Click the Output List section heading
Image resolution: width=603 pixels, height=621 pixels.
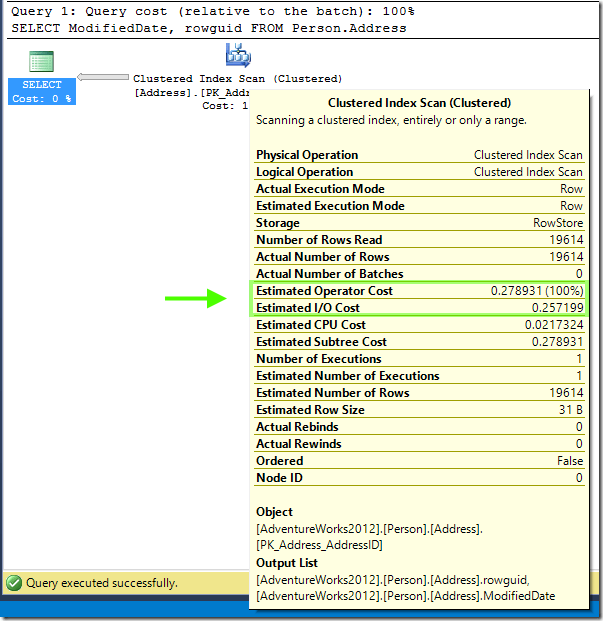pos(286,563)
